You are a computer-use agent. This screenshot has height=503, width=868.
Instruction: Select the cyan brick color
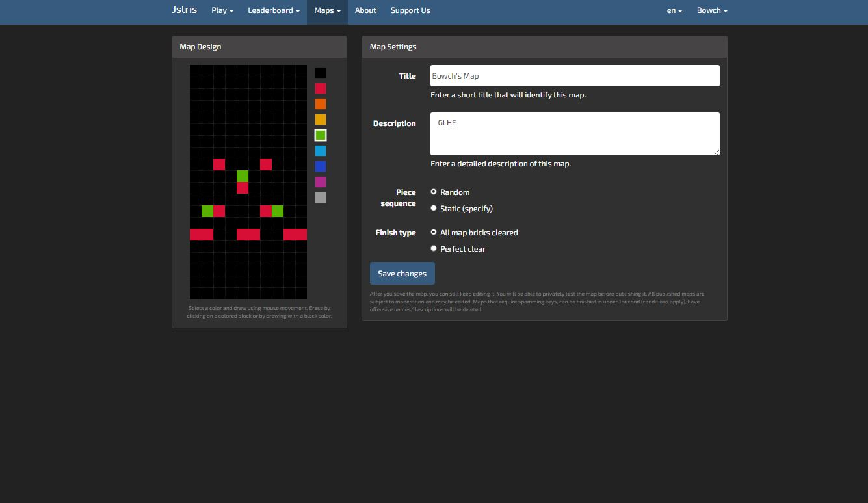pos(321,150)
